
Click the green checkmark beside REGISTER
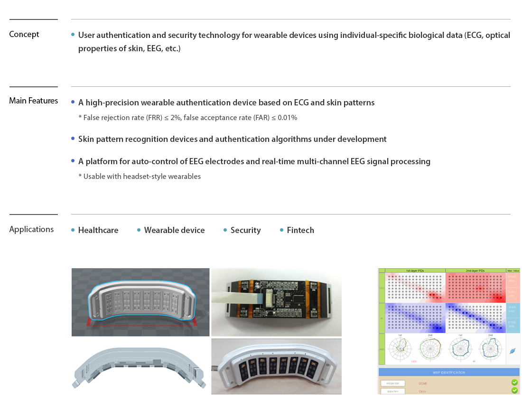[514, 383]
